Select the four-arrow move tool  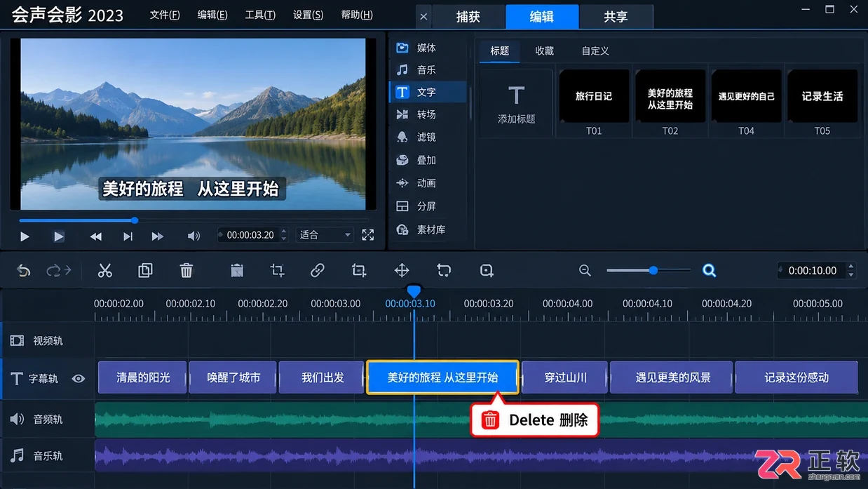click(402, 271)
